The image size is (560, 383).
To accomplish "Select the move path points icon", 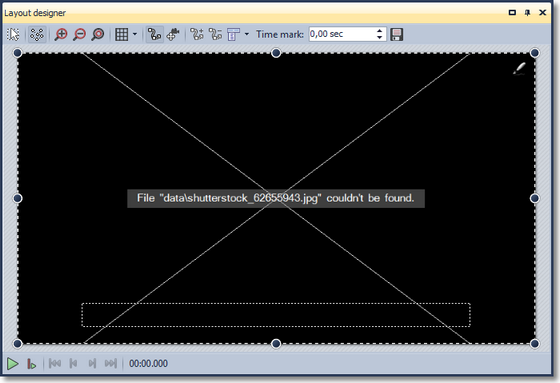I will click(x=173, y=34).
